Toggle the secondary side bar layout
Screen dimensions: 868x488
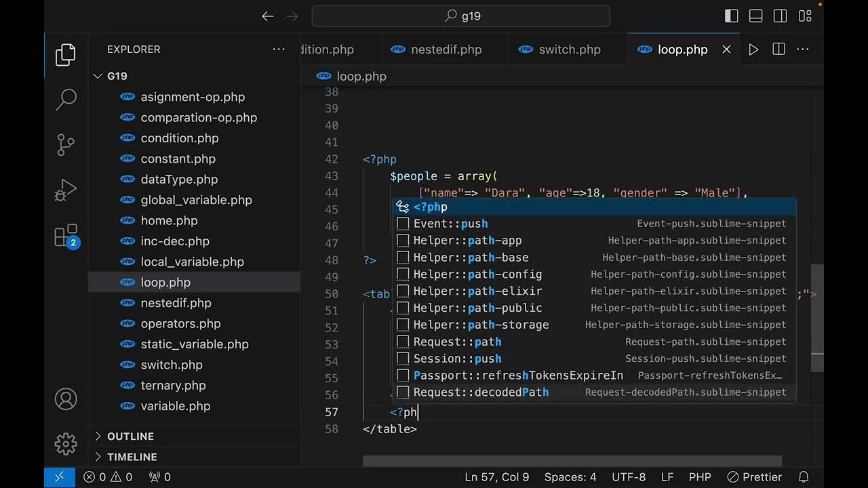[781, 16]
